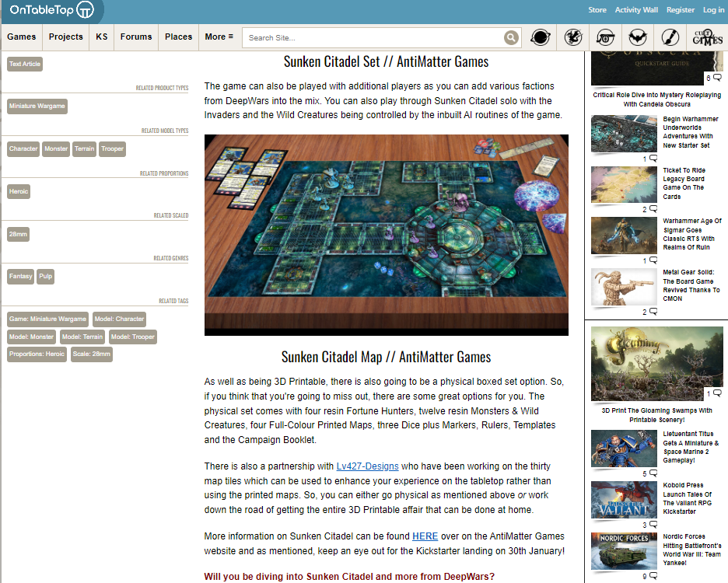Select the Text Article tag

pos(25,64)
